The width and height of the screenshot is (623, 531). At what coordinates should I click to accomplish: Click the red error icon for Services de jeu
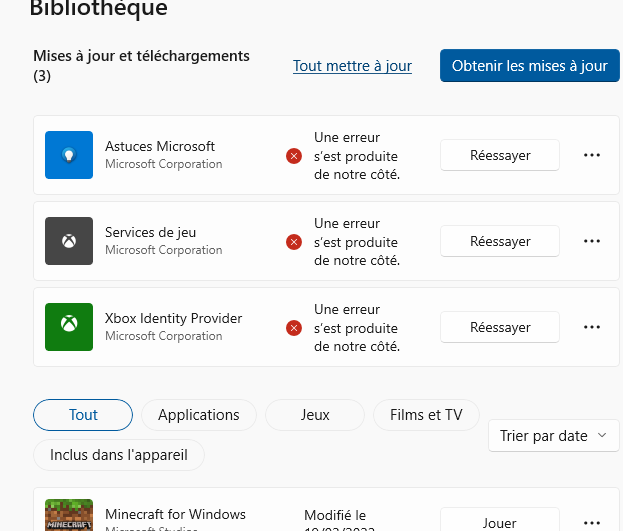click(x=294, y=242)
